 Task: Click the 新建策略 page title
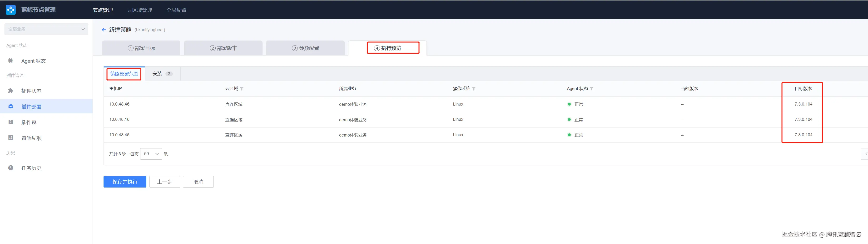(x=120, y=30)
